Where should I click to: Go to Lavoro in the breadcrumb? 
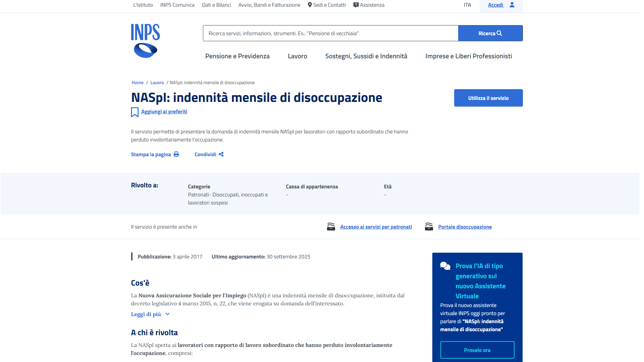tap(157, 82)
